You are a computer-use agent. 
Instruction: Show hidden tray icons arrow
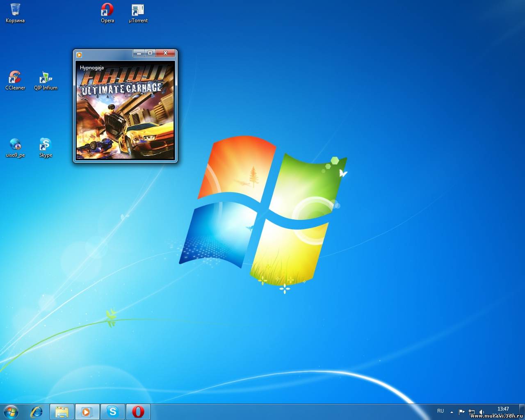(x=452, y=412)
